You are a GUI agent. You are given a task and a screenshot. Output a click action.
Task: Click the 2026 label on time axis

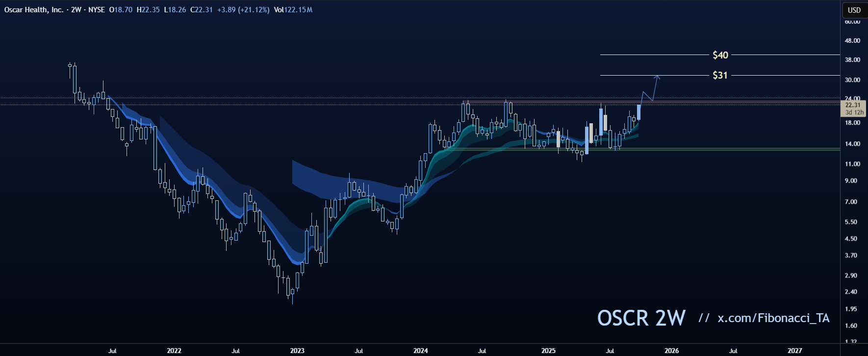pyautogui.click(x=671, y=351)
